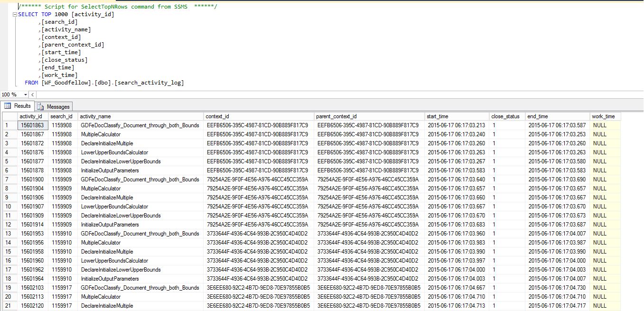Click the grid's top-left select-all corner cell
This screenshot has width=644, height=311.
click(9, 116)
